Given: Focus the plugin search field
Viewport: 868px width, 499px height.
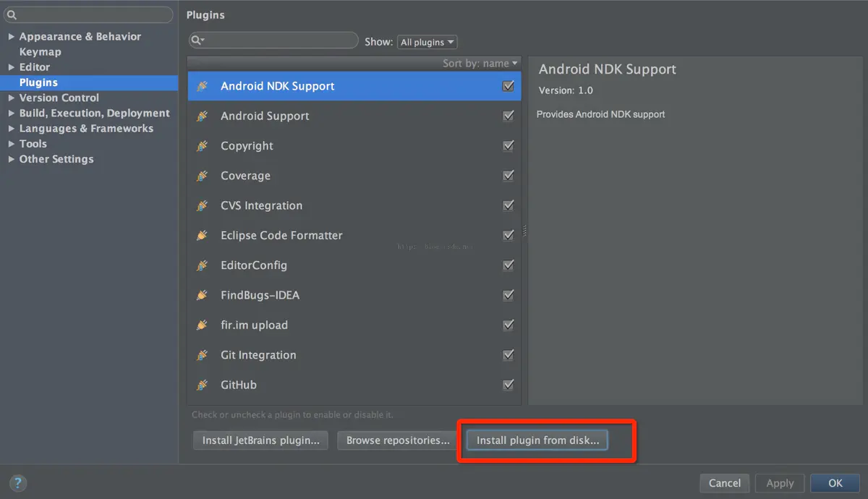Looking at the screenshot, I should [x=273, y=40].
